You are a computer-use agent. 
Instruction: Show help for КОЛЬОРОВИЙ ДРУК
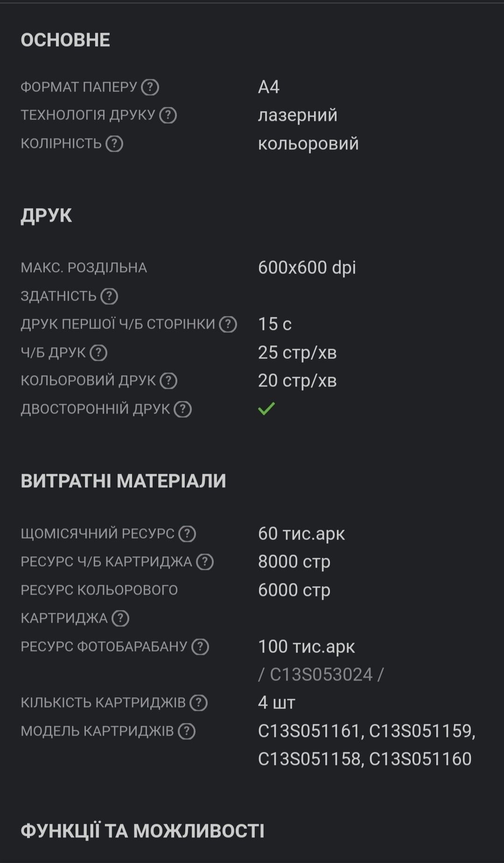click(168, 381)
